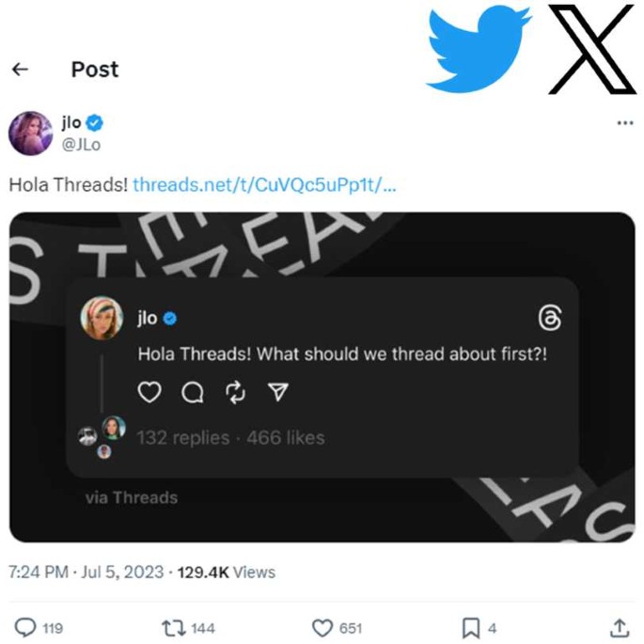This screenshot has height=644, width=644.
Task: Click the Threads logo in embedded card
Action: (549, 320)
